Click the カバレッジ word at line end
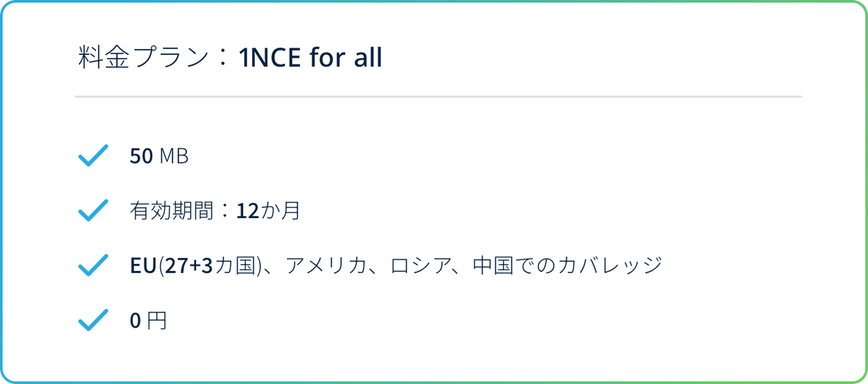 point(610,266)
